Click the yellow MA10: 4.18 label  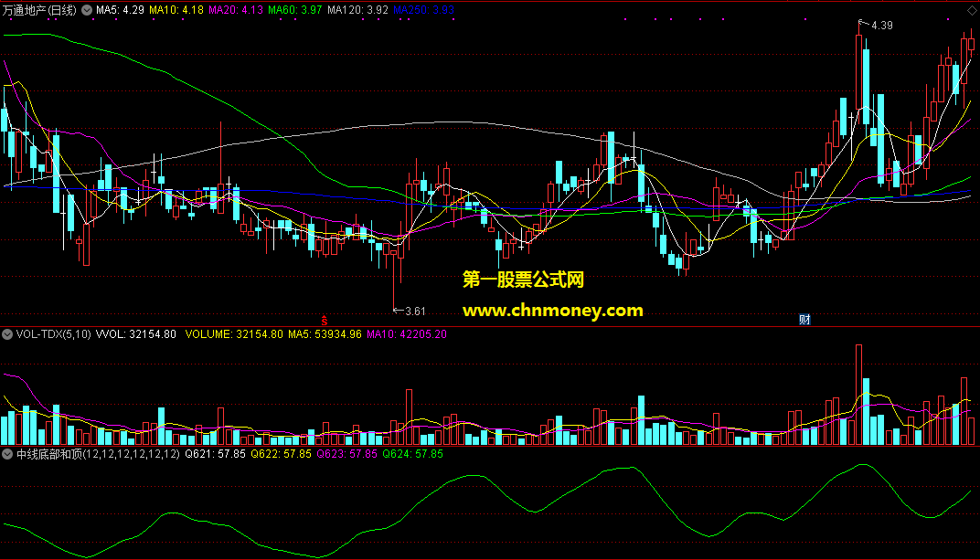pos(176,10)
